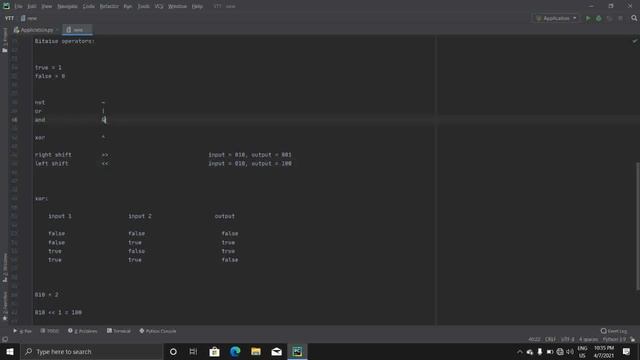Open Search Everywhere magnifier icon
The image size is (640, 360).
634,18
